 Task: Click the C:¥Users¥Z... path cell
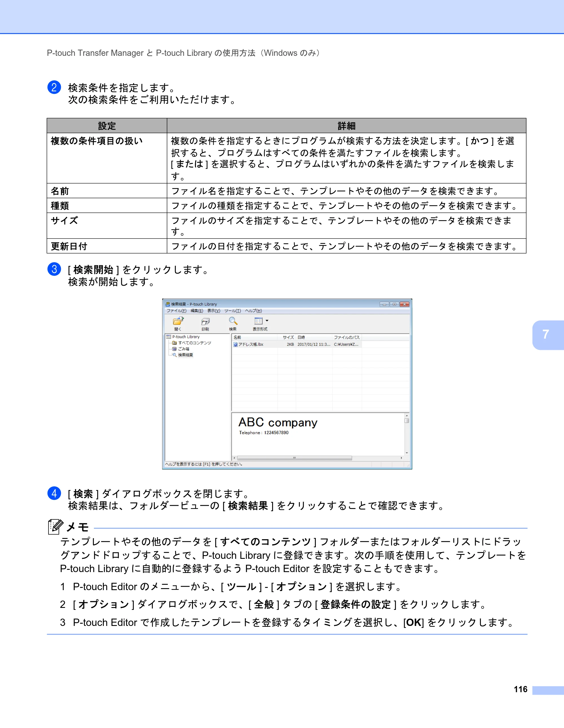(346, 344)
